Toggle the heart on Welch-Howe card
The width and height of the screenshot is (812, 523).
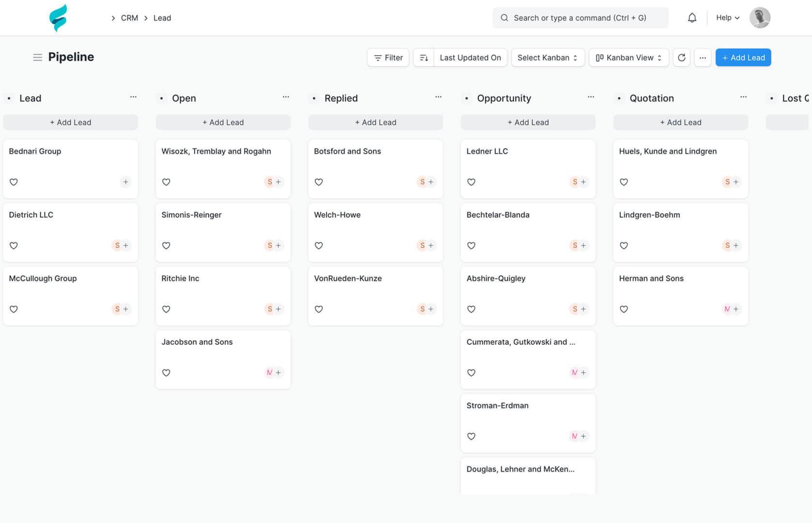319,246
